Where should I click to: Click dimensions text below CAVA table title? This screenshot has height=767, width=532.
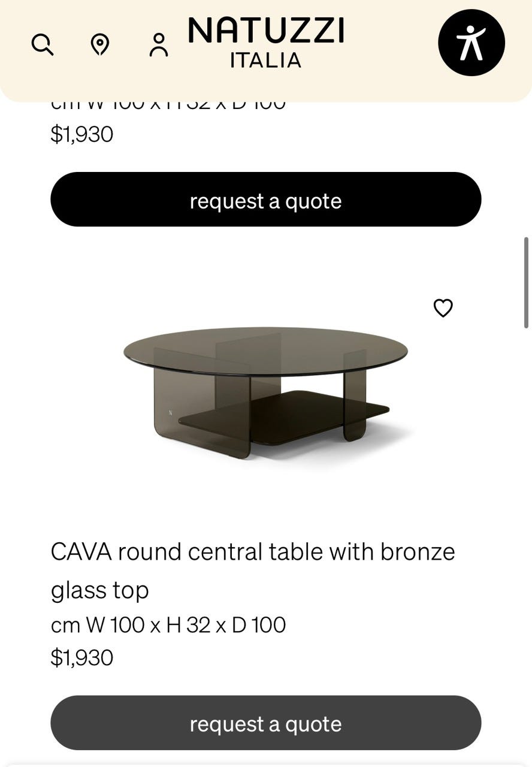[168, 625]
